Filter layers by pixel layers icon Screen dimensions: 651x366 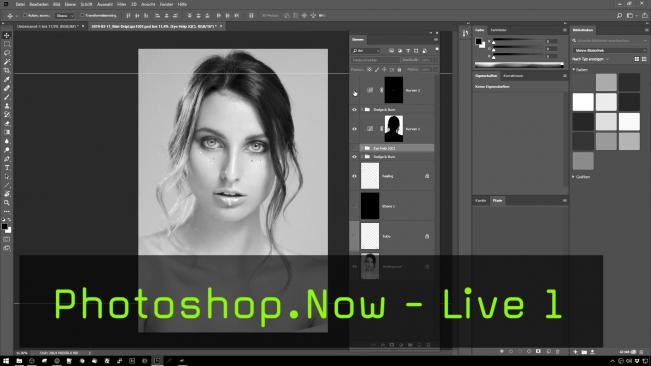(391, 51)
